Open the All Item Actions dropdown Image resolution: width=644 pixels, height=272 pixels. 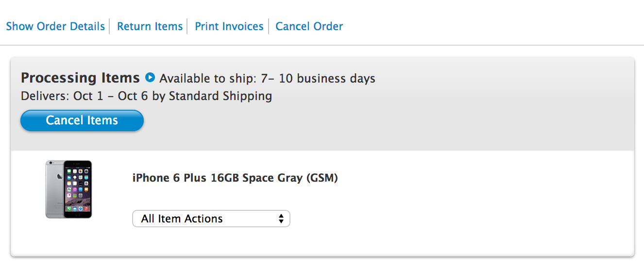[x=211, y=219]
